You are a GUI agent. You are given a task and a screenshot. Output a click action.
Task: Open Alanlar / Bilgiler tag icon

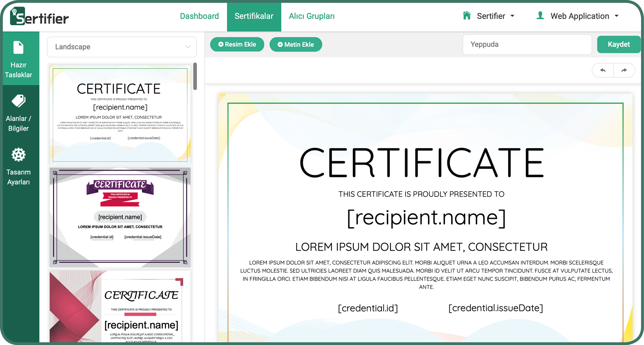(18, 101)
